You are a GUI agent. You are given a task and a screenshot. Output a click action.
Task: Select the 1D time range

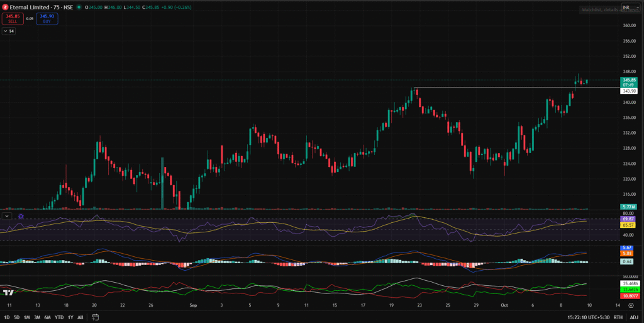7,317
